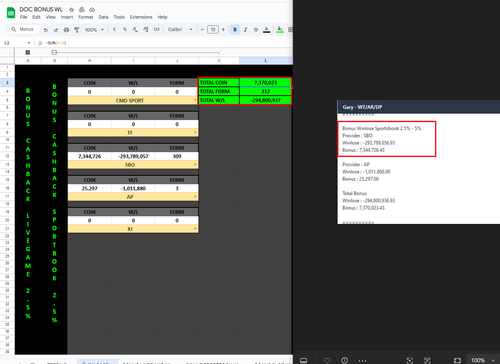Open the File menu
This screenshot has height=364, width=500.
point(23,17)
